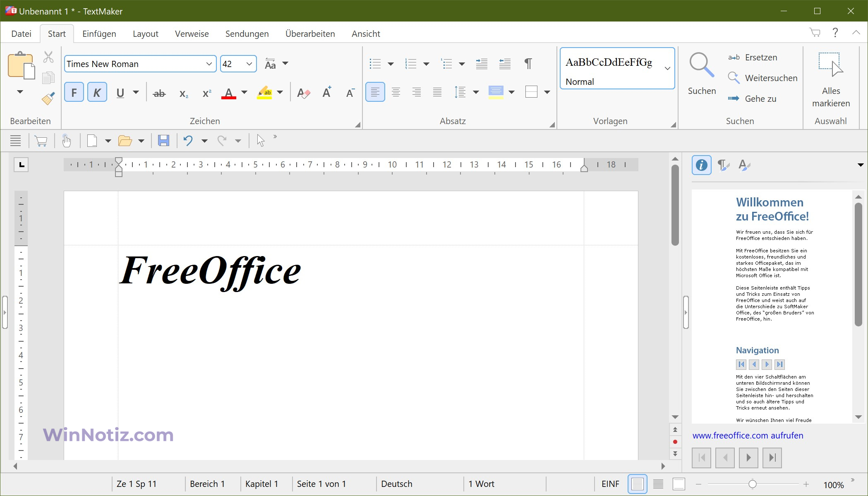This screenshot has width=868, height=496.
Task: Open the borders dropdown arrow
Action: 547,92
